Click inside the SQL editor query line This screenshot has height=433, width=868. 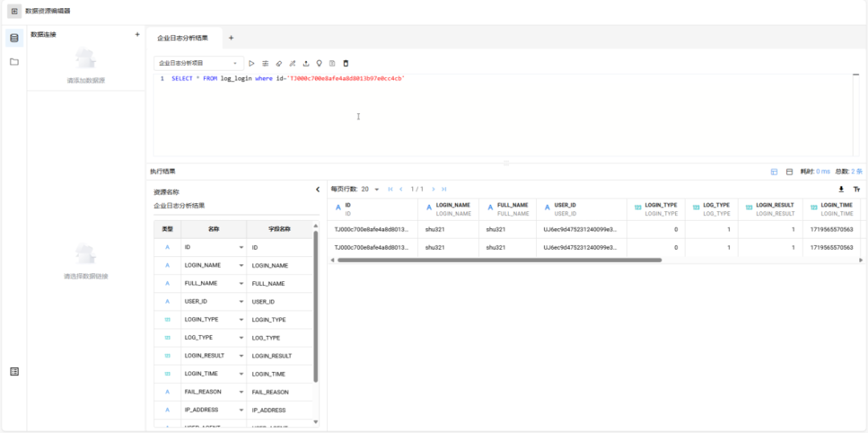click(x=288, y=79)
